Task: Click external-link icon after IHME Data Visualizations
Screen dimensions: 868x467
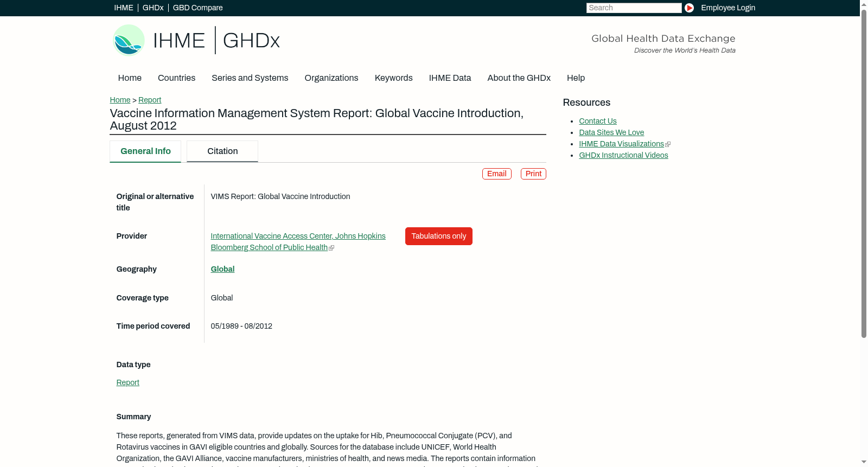Action: [668, 144]
